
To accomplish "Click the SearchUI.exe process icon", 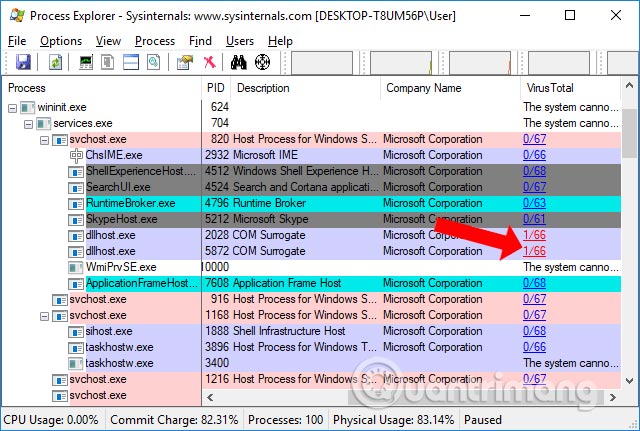I will tap(76, 188).
